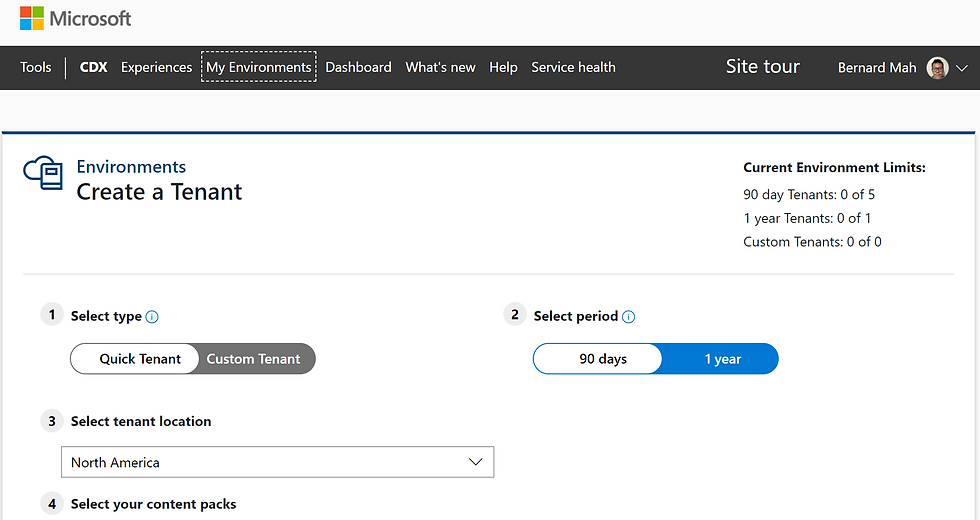
Task: Show info about Select period
Action: coord(629,317)
